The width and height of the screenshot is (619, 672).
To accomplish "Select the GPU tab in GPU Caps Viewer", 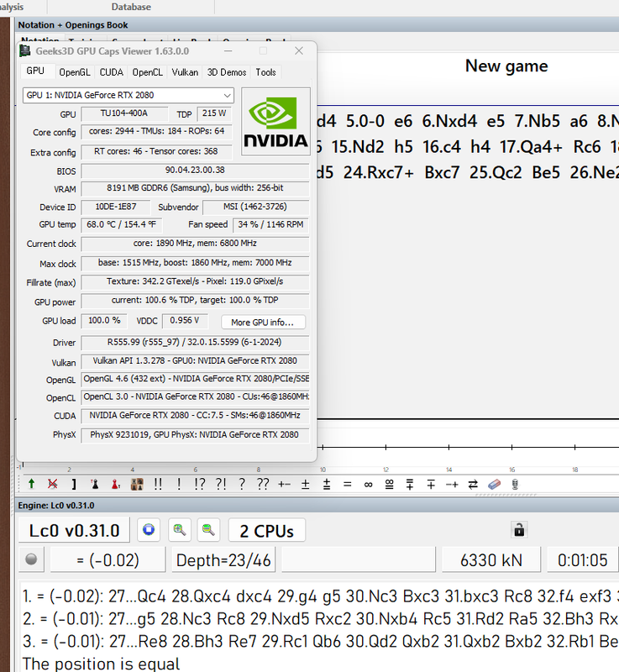I will click(35, 71).
